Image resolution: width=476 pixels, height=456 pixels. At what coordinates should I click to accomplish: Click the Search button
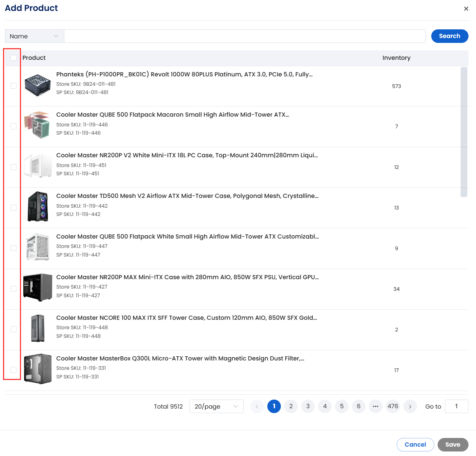click(x=450, y=36)
